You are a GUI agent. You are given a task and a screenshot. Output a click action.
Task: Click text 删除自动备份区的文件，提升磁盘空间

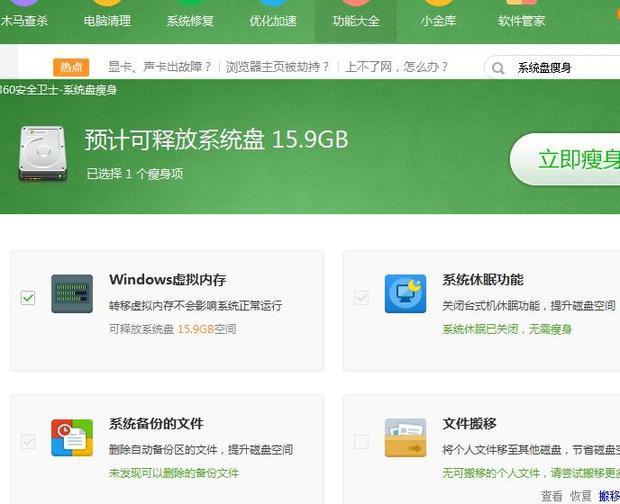pos(201,449)
